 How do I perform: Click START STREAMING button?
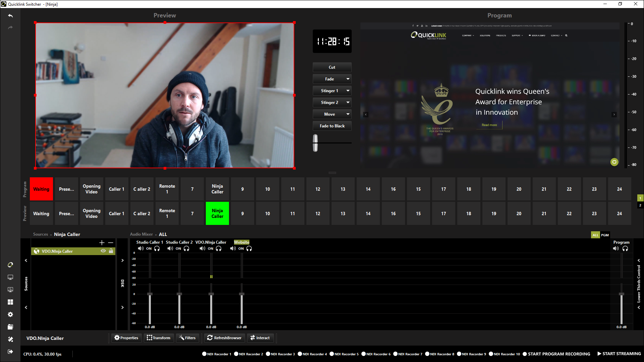[x=619, y=354]
